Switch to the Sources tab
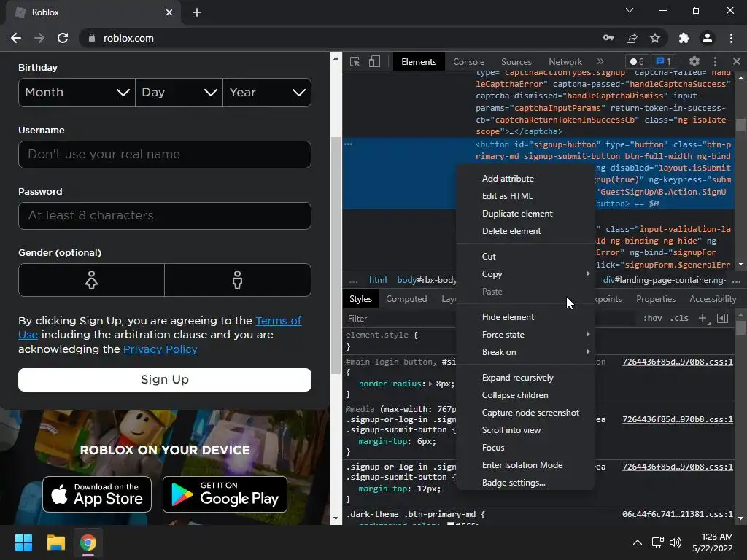This screenshot has width=747, height=560. [x=516, y=62]
